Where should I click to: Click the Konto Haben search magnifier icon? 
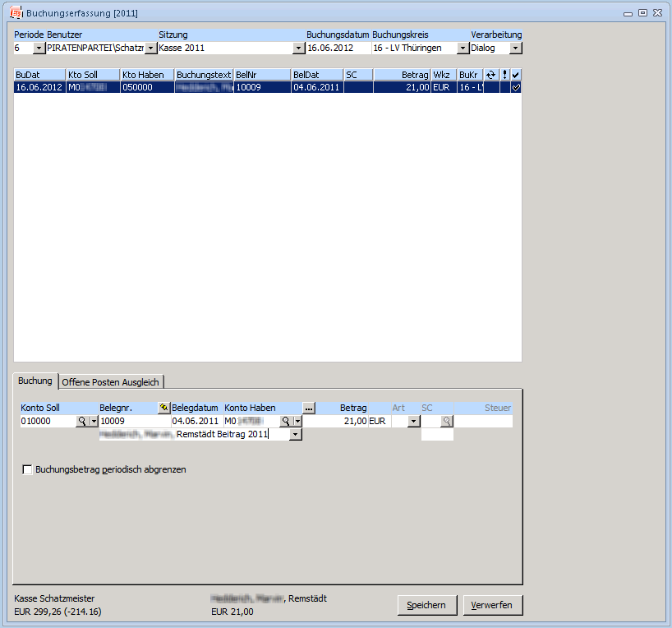286,421
